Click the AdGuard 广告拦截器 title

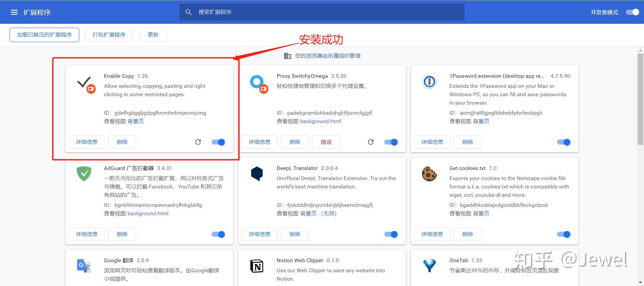tap(129, 168)
